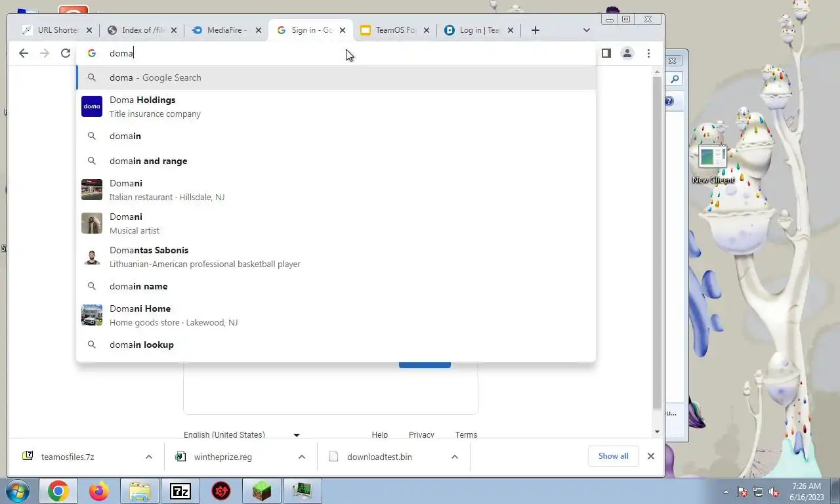Close the MediaFire tab

pyautogui.click(x=258, y=30)
